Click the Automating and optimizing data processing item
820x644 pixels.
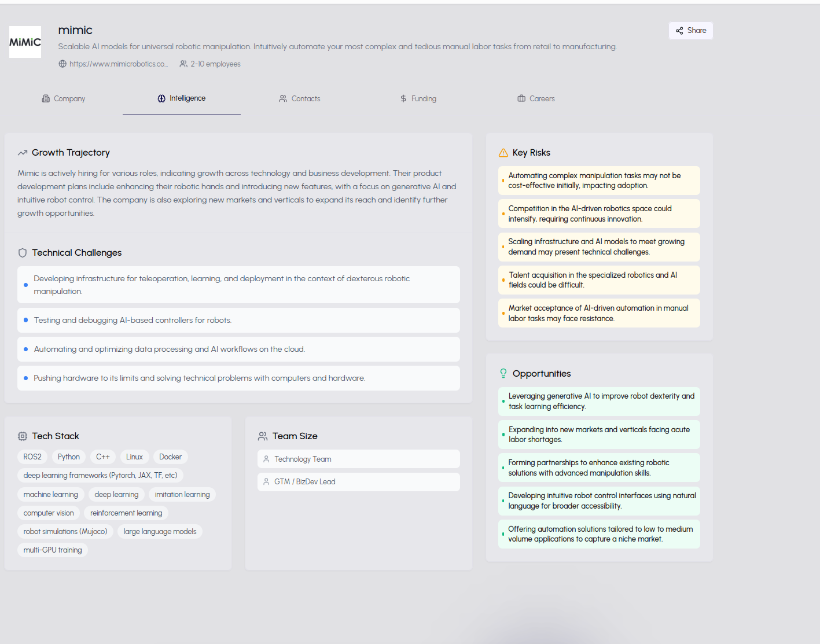(x=238, y=349)
